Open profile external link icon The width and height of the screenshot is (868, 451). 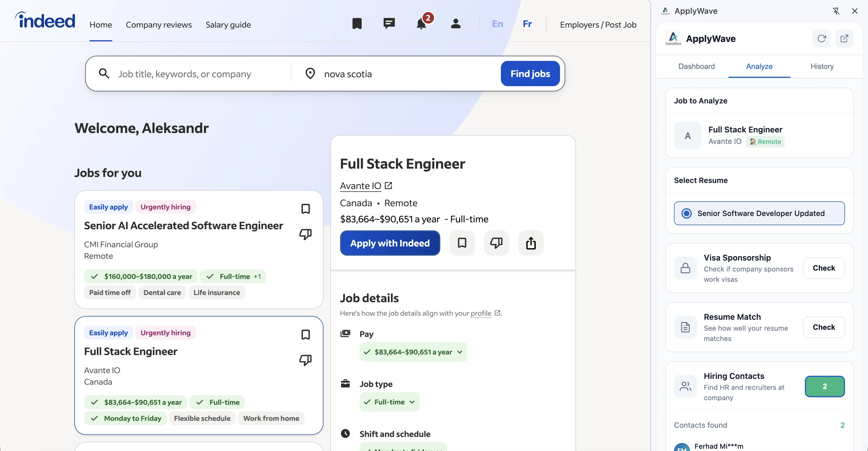(497, 313)
